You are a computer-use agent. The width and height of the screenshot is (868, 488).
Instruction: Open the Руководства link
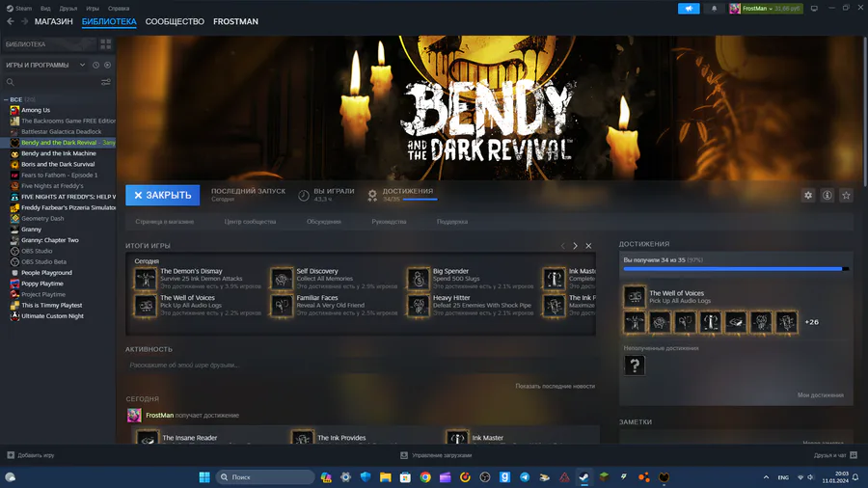(x=389, y=221)
